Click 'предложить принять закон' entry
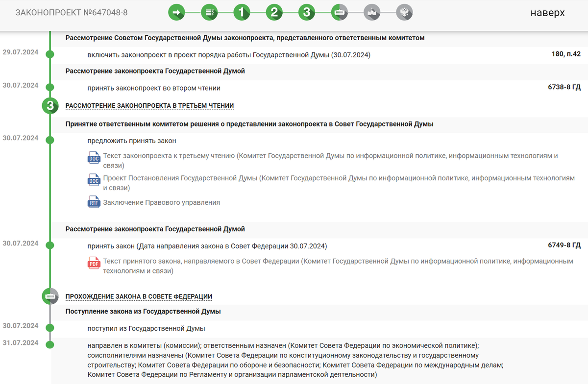 click(x=132, y=141)
